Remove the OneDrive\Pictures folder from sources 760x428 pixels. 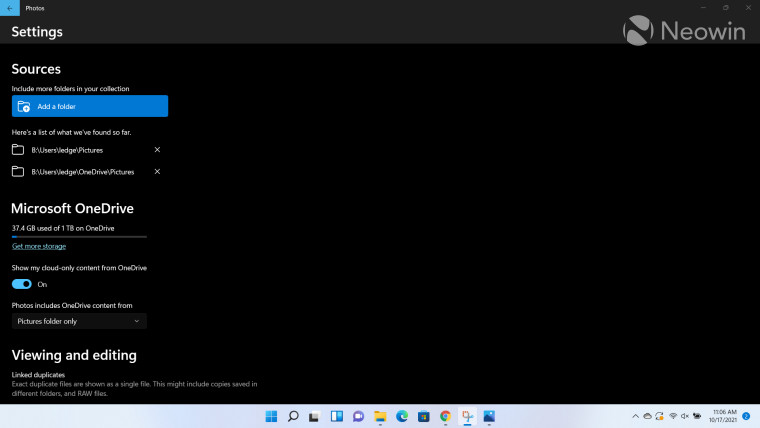point(157,172)
